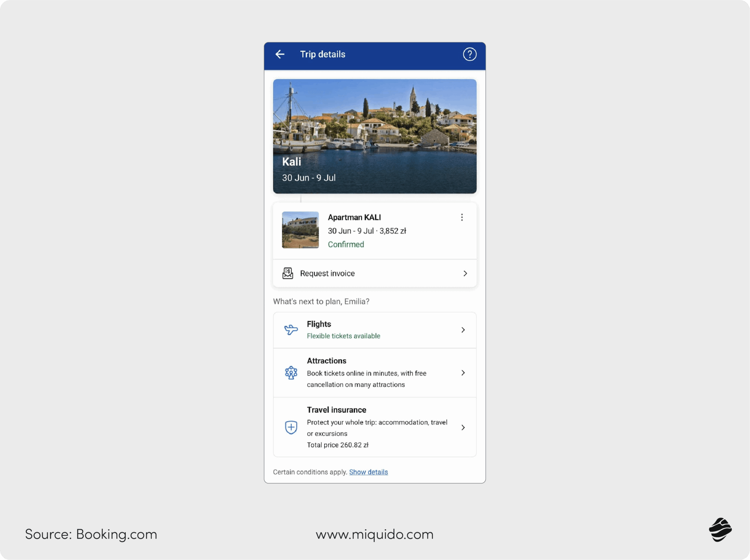Open the three-dot menu for Apartman KALI
Image resolution: width=750 pixels, height=560 pixels.
coord(462,218)
